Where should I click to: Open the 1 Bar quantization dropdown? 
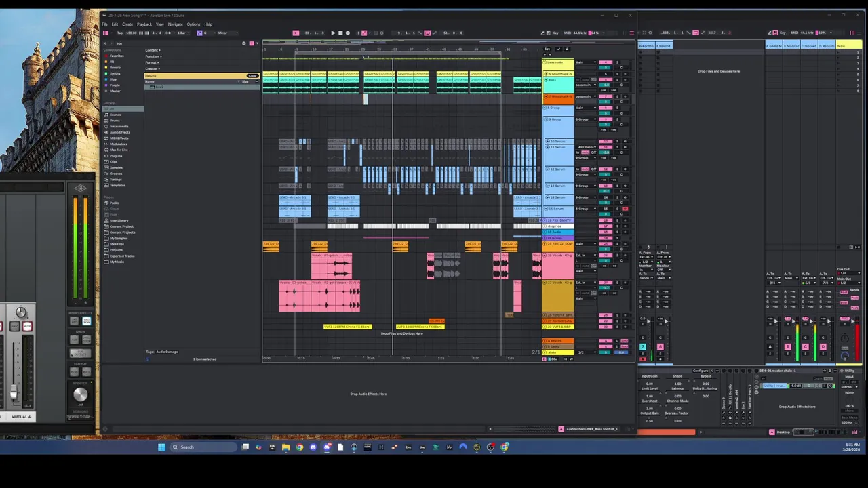coord(183,33)
